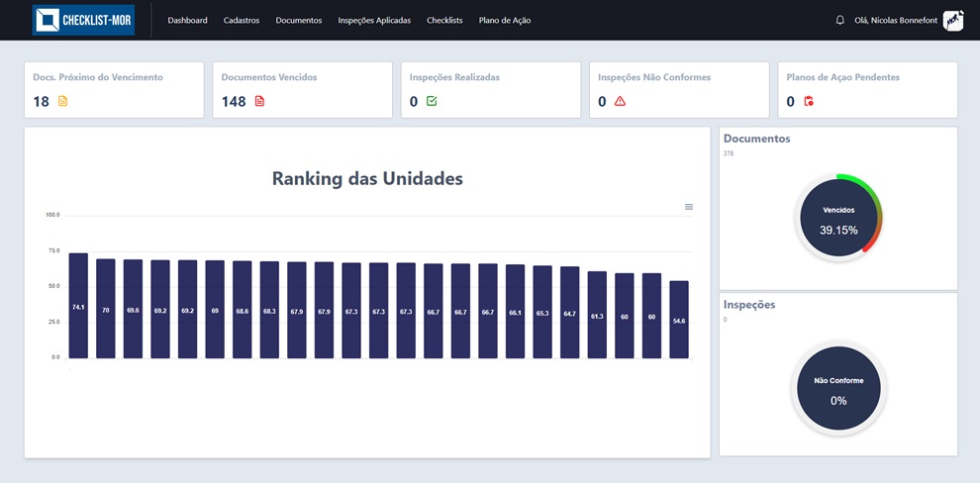Image resolution: width=980 pixels, height=483 pixels.
Task: Open the notifications bell
Action: 840,20
